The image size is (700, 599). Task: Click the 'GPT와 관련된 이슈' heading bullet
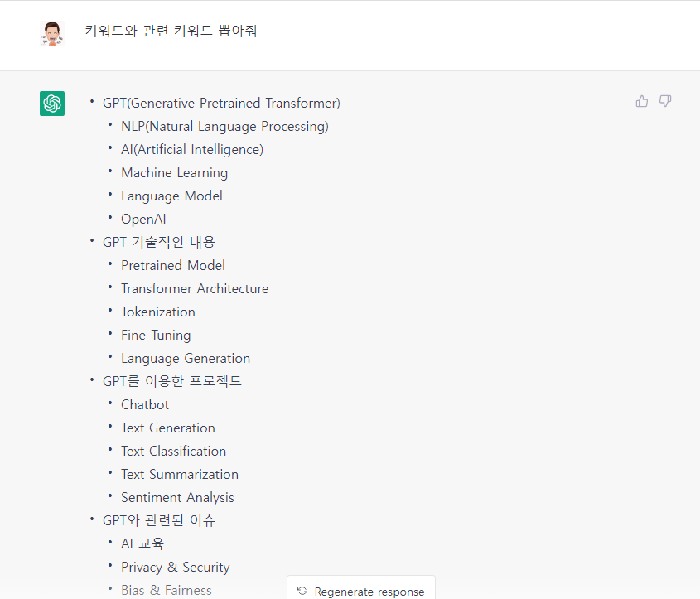tap(159, 521)
